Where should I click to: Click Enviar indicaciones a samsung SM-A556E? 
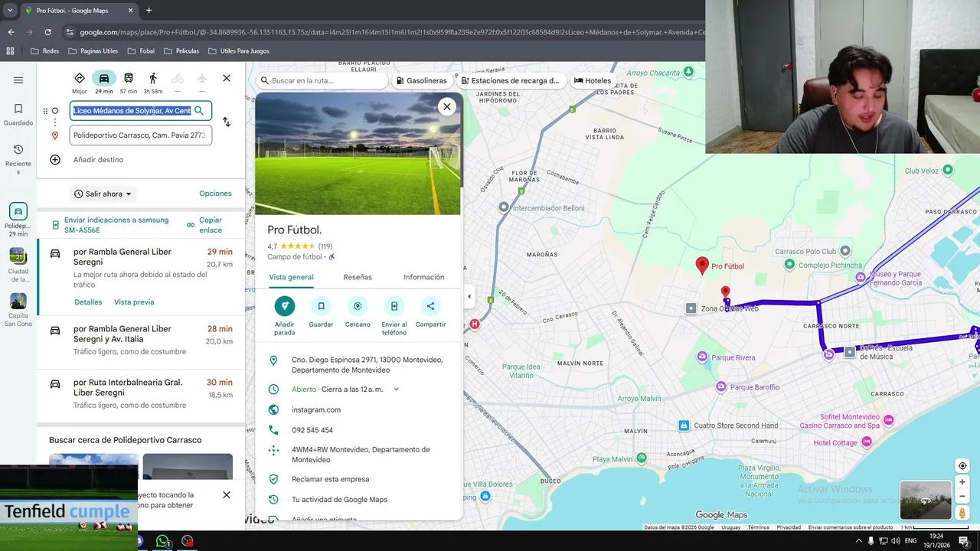pyautogui.click(x=110, y=225)
